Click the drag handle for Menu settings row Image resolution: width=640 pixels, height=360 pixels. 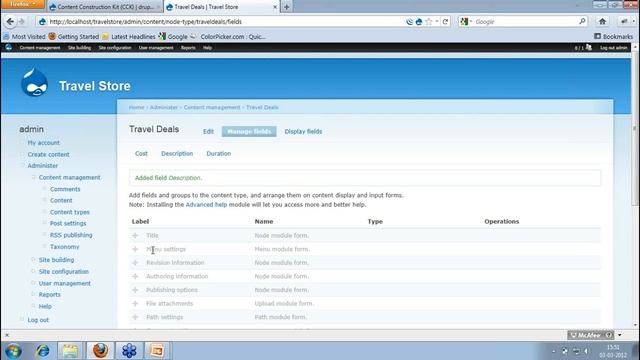[x=135, y=249]
